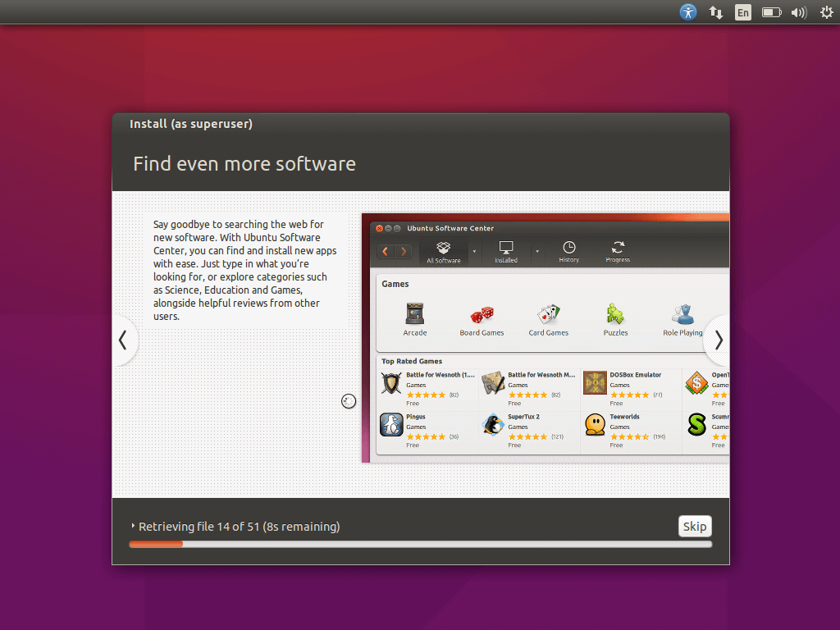Check the battery status indicator

pos(771,12)
